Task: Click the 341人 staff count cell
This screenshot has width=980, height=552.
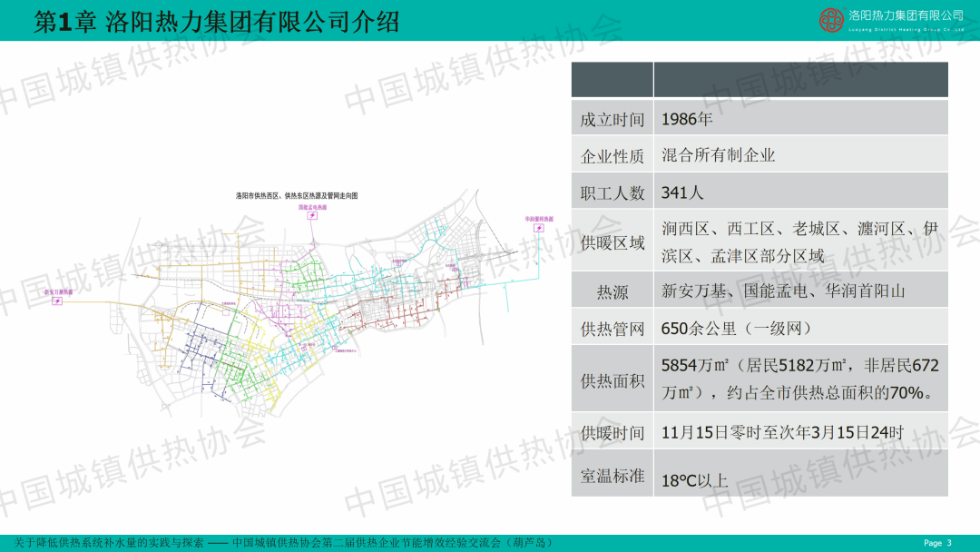Action: click(682, 192)
